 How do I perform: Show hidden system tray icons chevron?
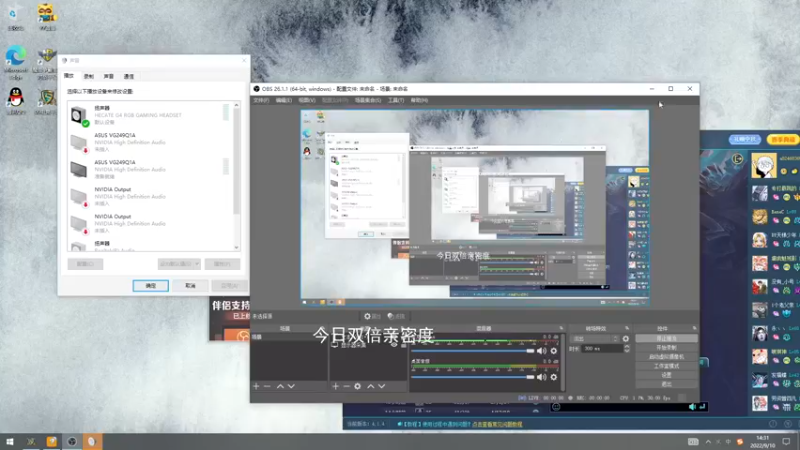pyautogui.click(x=708, y=441)
